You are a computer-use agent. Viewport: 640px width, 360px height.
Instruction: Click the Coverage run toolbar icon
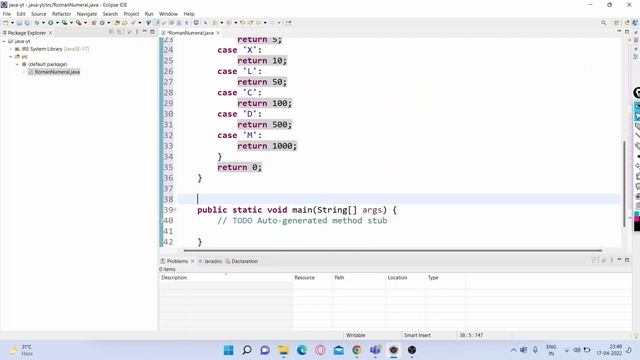coord(64,23)
